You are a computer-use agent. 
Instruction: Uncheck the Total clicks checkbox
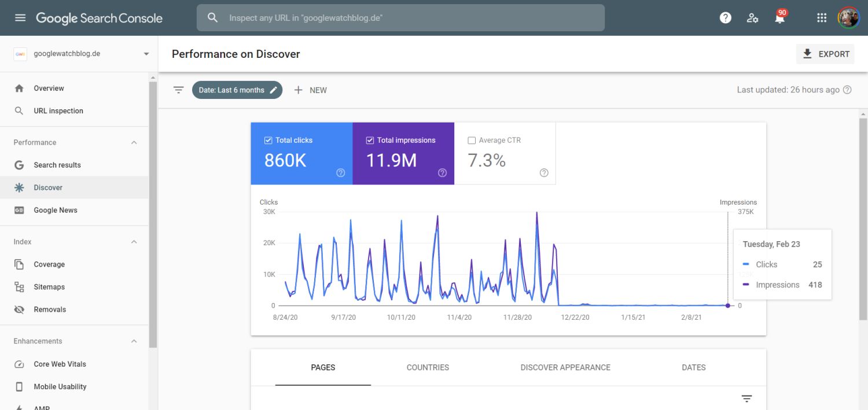268,140
